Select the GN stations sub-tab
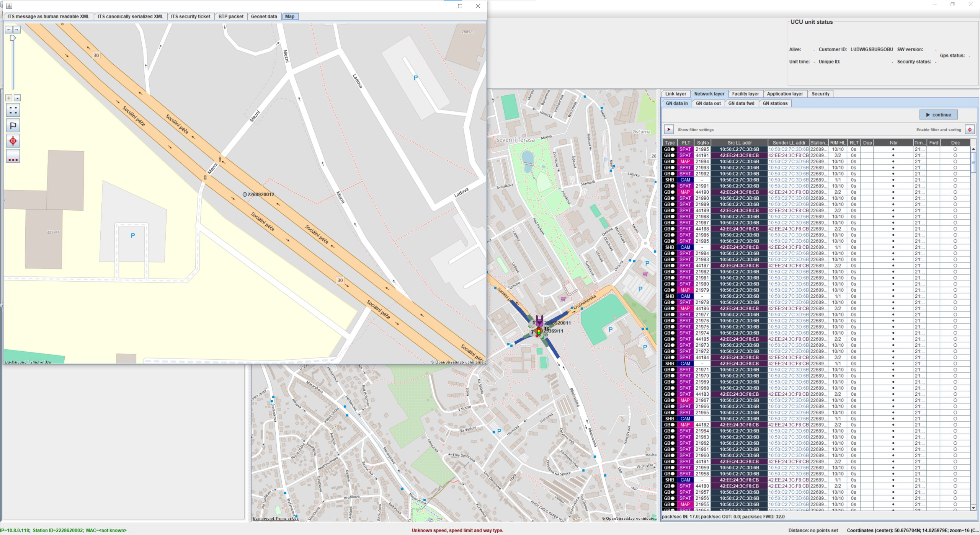The height and width of the screenshot is (535, 980). coord(775,103)
